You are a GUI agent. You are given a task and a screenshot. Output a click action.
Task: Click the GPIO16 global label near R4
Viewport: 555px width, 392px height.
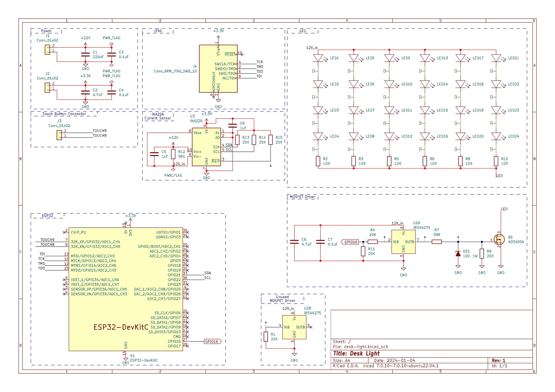click(350, 242)
